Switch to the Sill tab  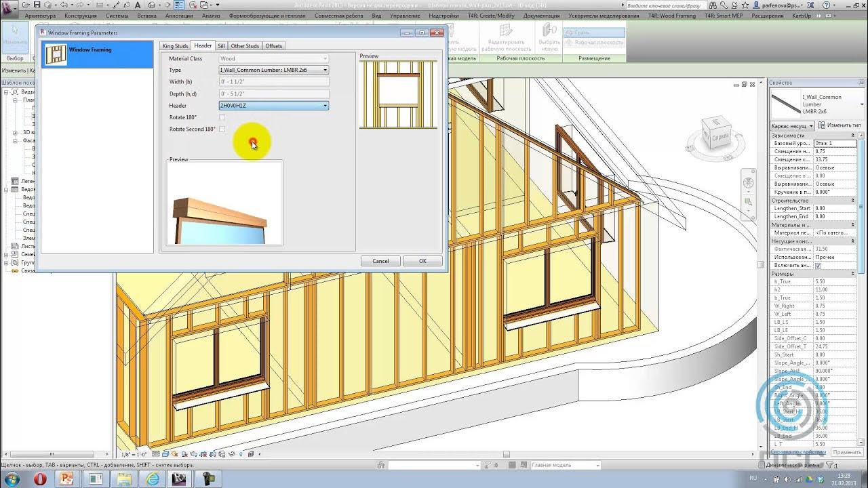click(x=221, y=46)
